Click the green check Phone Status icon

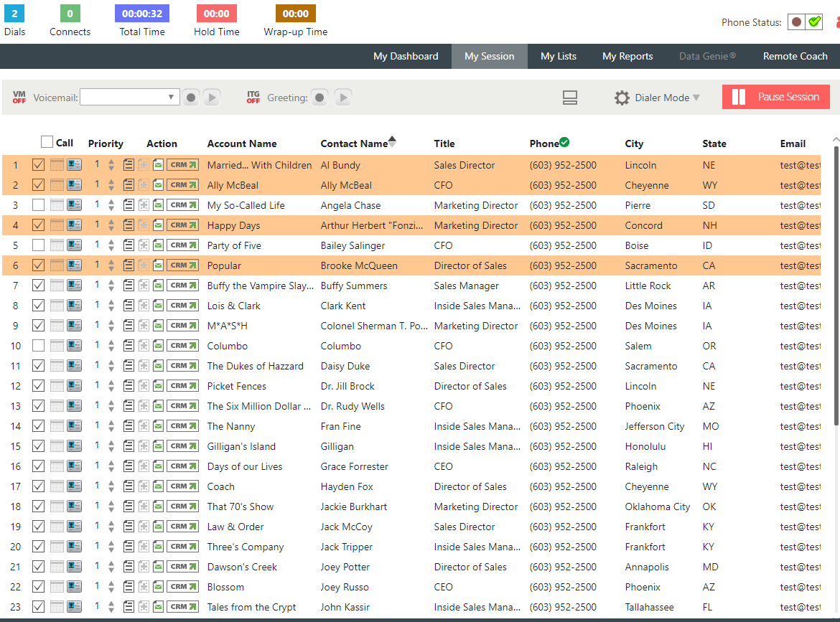pos(814,22)
